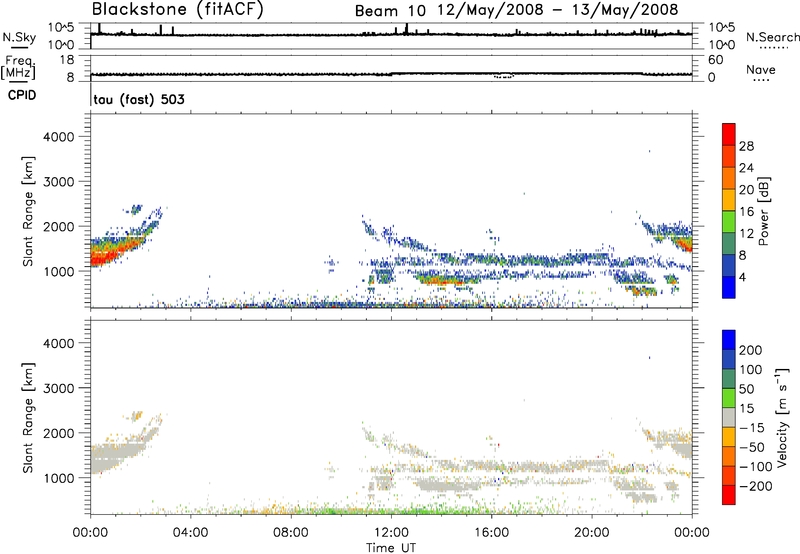The height and width of the screenshot is (554, 800).
Task: Click the "Freq. [MHz]" axis label
Action: 18,67
